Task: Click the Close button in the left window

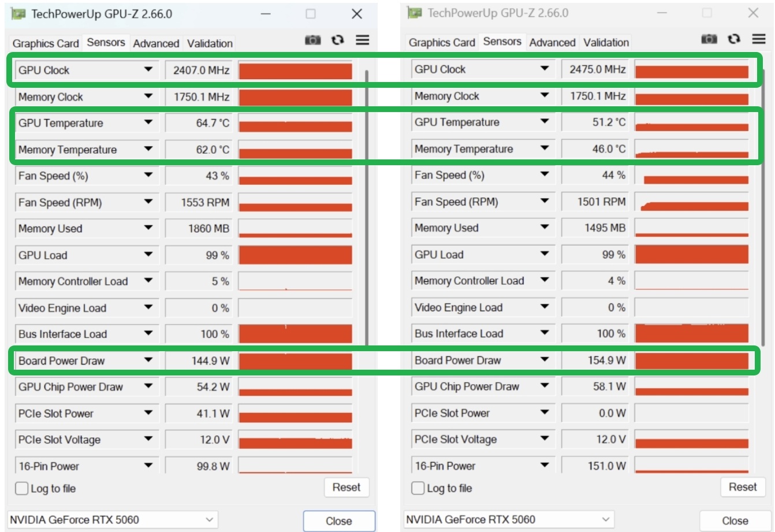Action: (x=339, y=521)
